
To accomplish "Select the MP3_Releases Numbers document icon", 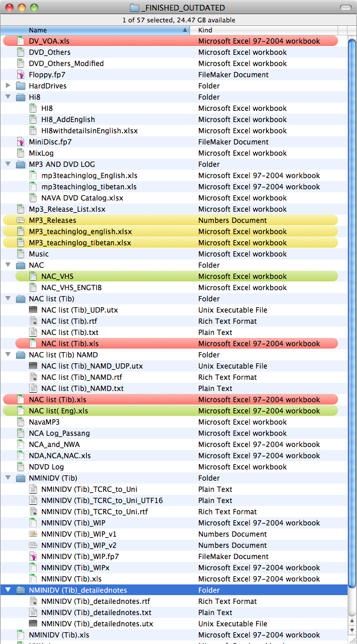I will (21, 221).
